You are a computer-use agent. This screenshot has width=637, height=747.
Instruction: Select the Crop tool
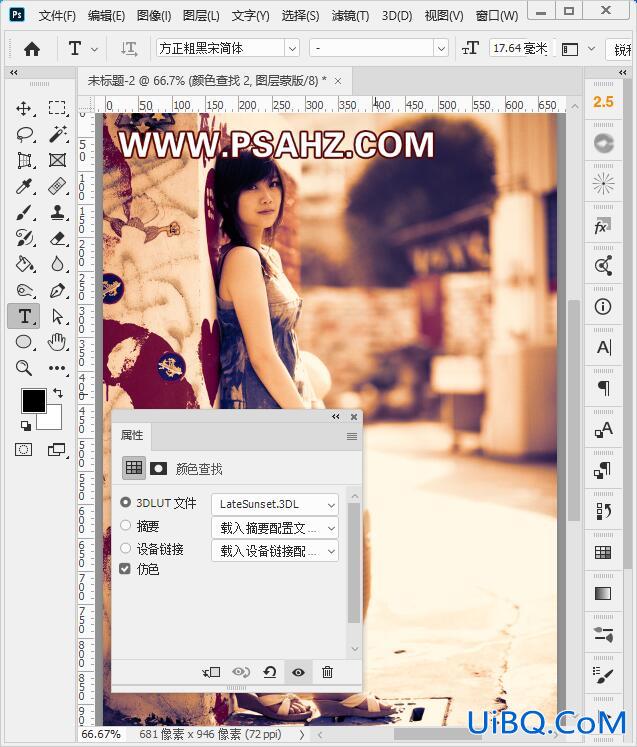[x=24, y=161]
